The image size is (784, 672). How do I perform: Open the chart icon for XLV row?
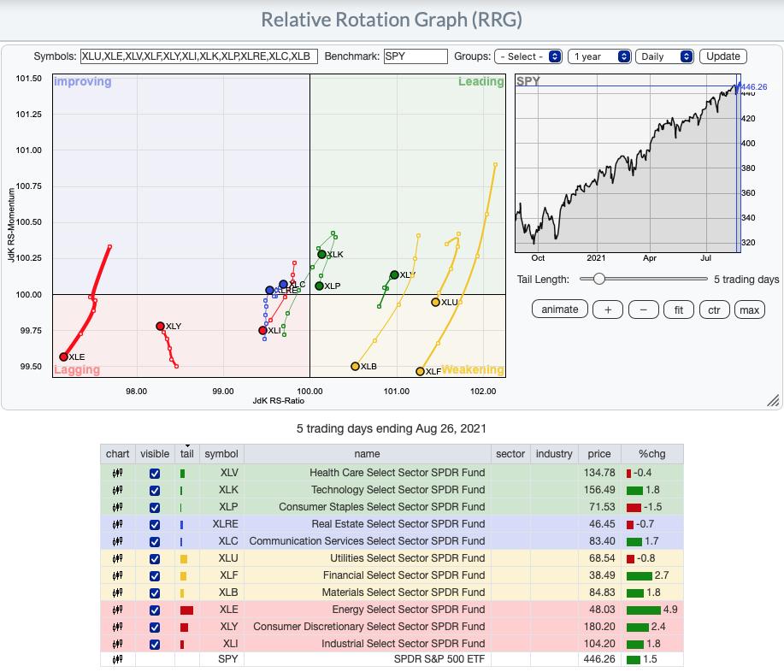(x=117, y=473)
